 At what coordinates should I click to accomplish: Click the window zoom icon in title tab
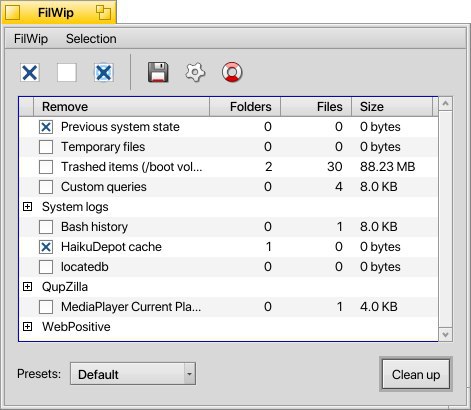pos(103,13)
